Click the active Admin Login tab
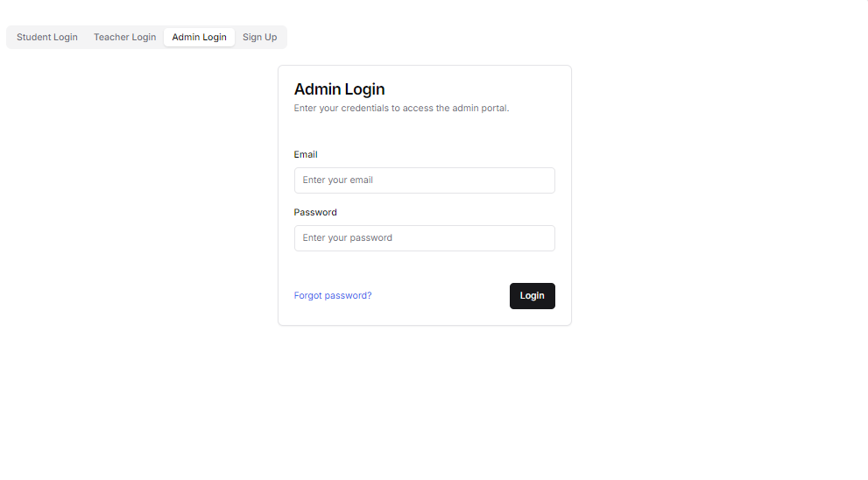Screen dimensions: 868x480 pyautogui.click(x=200, y=37)
